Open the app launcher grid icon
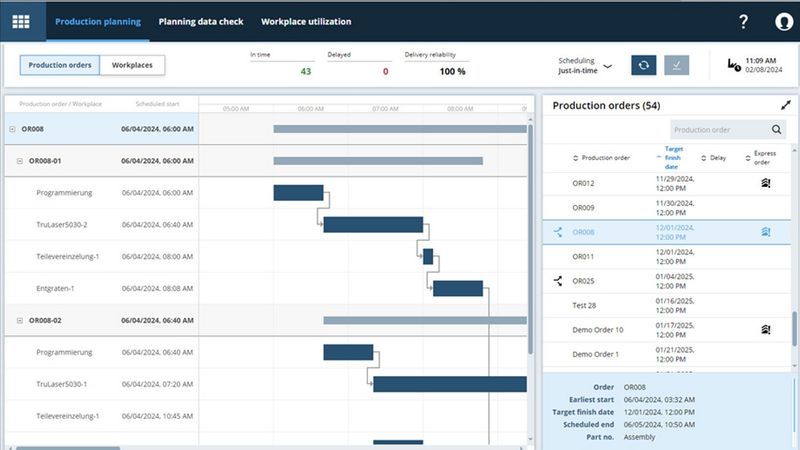 pos(21,21)
